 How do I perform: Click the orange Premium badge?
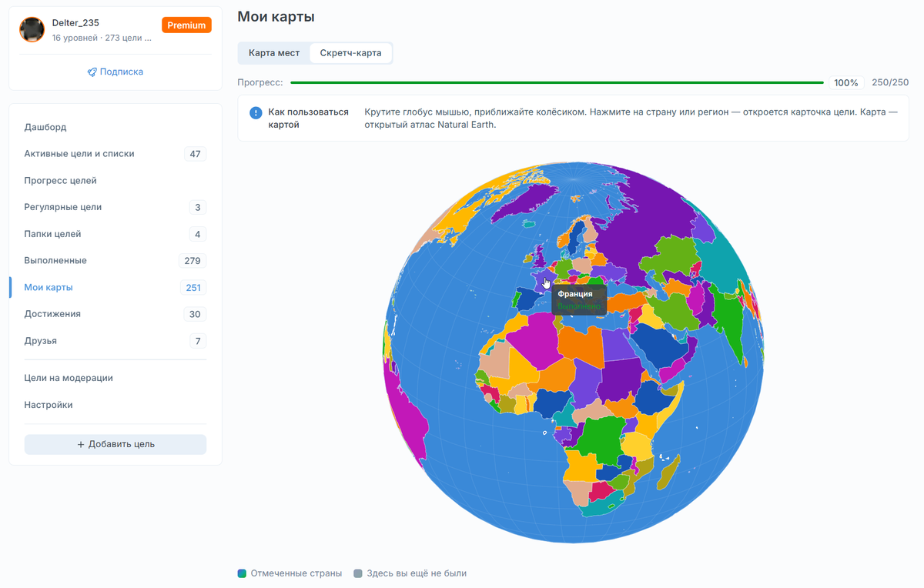click(x=186, y=25)
